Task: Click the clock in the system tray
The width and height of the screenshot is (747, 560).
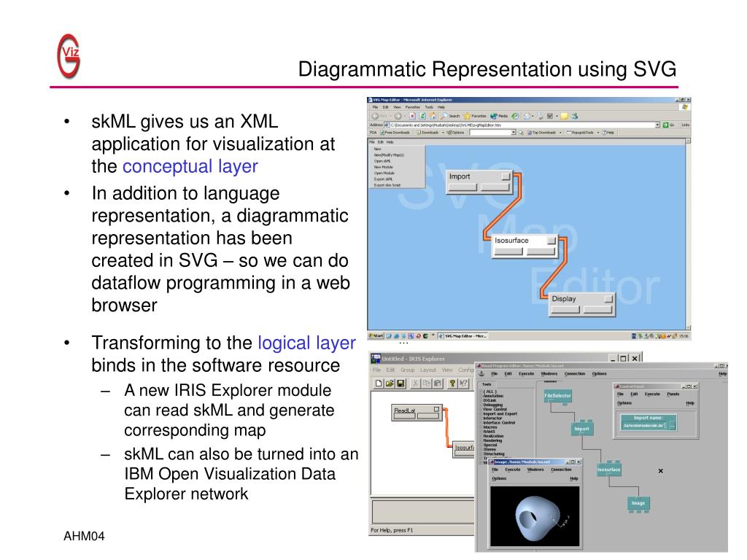Action: pos(684,335)
